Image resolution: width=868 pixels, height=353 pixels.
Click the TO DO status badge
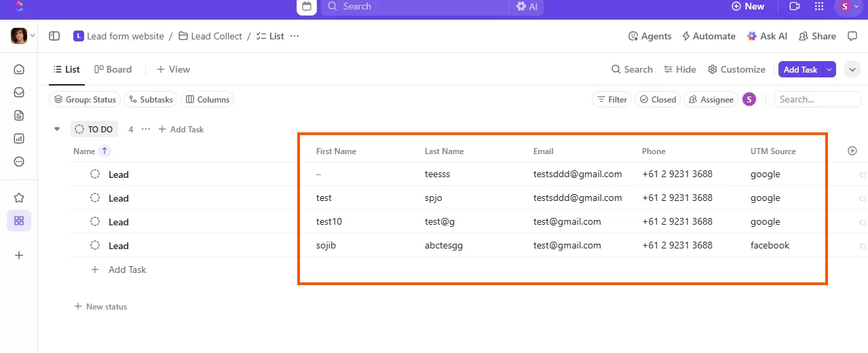click(x=94, y=129)
